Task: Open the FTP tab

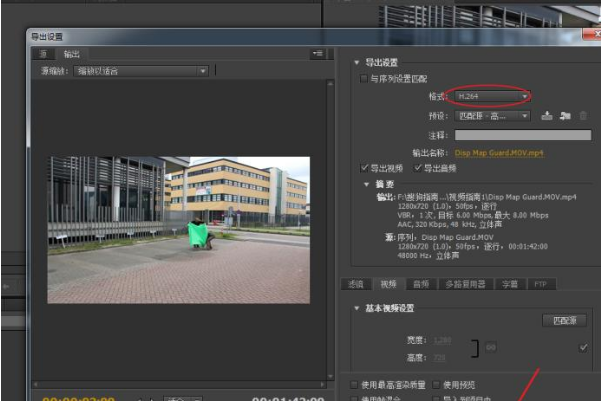Action: (541, 284)
